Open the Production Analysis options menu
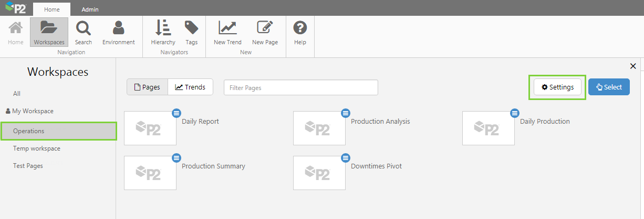The height and width of the screenshot is (219, 644). [346, 113]
